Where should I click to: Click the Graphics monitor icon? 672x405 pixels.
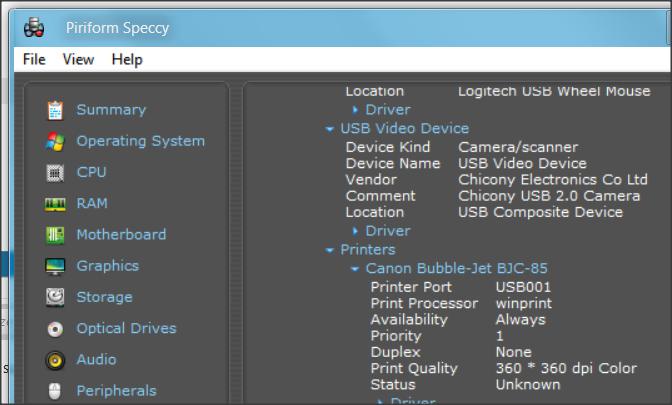tap(55, 266)
